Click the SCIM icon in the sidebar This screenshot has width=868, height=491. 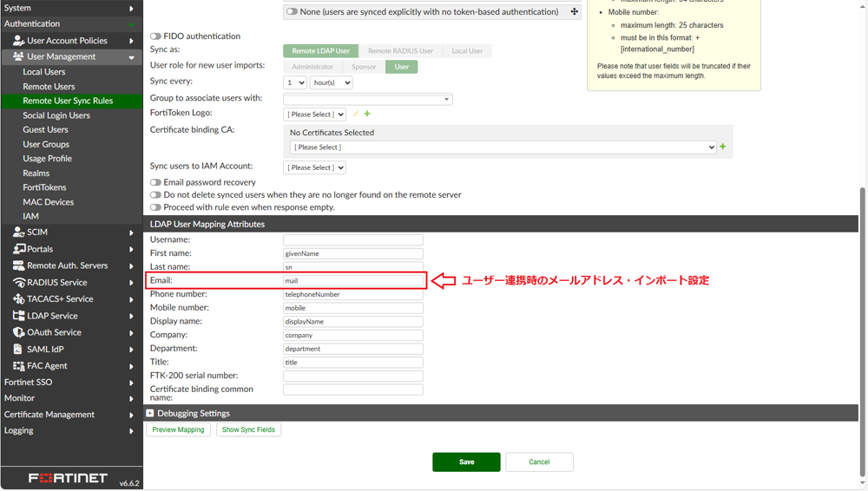[x=18, y=232]
